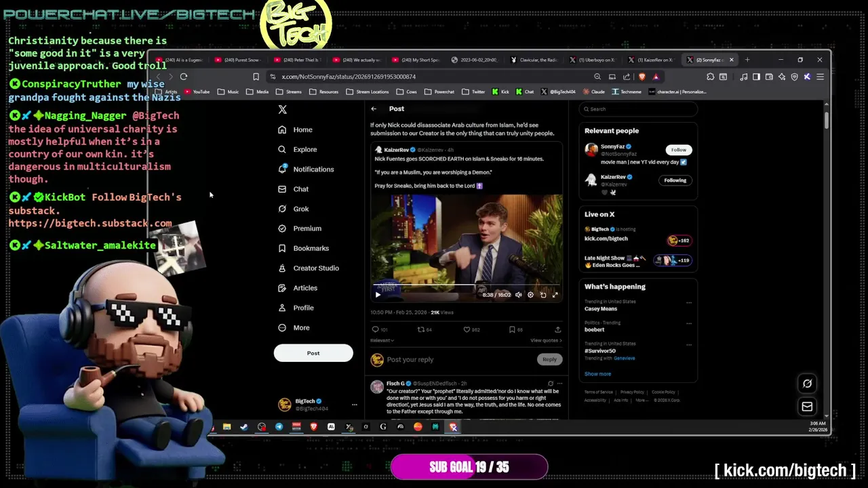
Task: Click the gray Reply button
Action: pos(549,359)
